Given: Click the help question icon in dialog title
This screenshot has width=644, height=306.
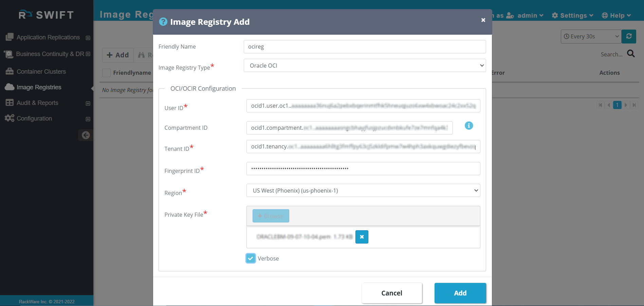Looking at the screenshot, I should click(x=163, y=21).
